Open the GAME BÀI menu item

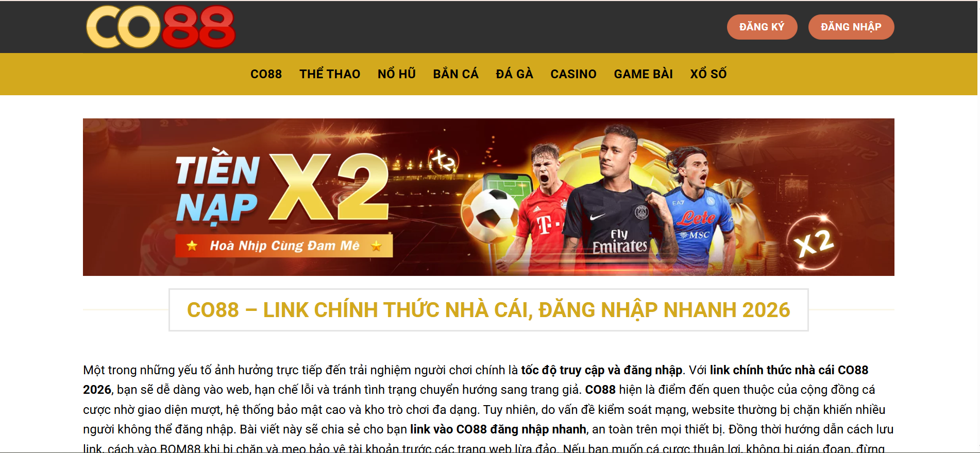tap(644, 74)
